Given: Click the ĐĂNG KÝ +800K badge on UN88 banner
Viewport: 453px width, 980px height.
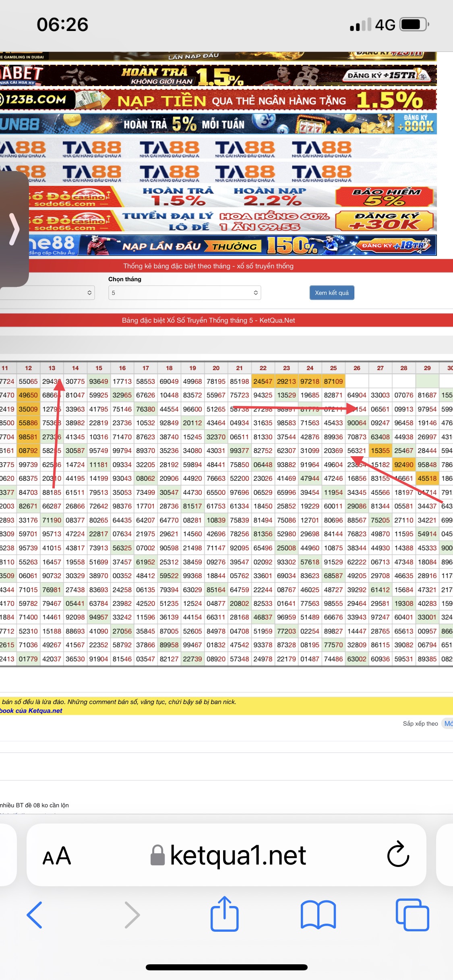Looking at the screenshot, I should pos(416,124).
